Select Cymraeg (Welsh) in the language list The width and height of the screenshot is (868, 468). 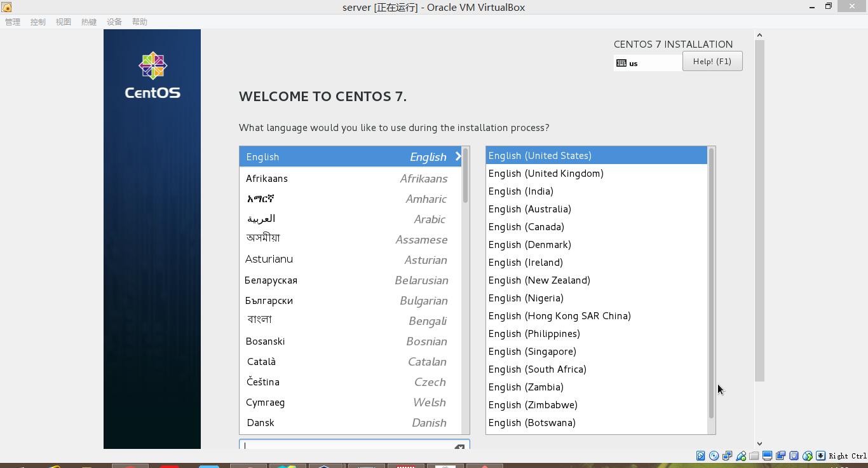pos(351,403)
